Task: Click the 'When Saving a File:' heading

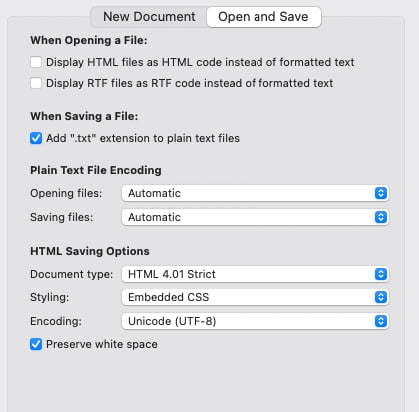Action: (84, 116)
